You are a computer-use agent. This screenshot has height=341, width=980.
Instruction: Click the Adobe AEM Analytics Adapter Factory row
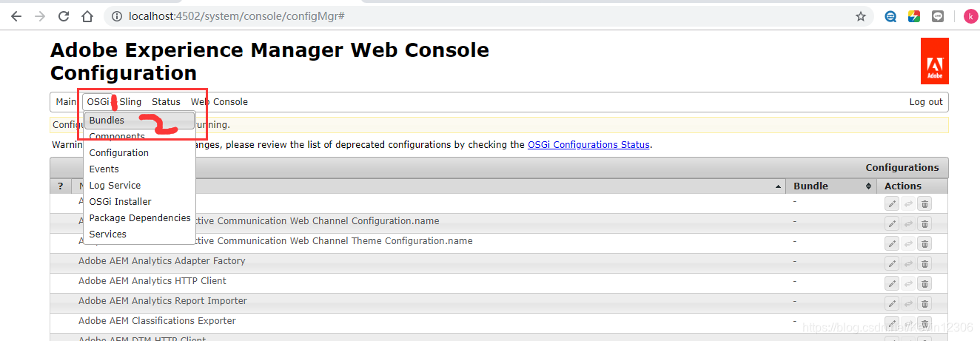(x=499, y=263)
